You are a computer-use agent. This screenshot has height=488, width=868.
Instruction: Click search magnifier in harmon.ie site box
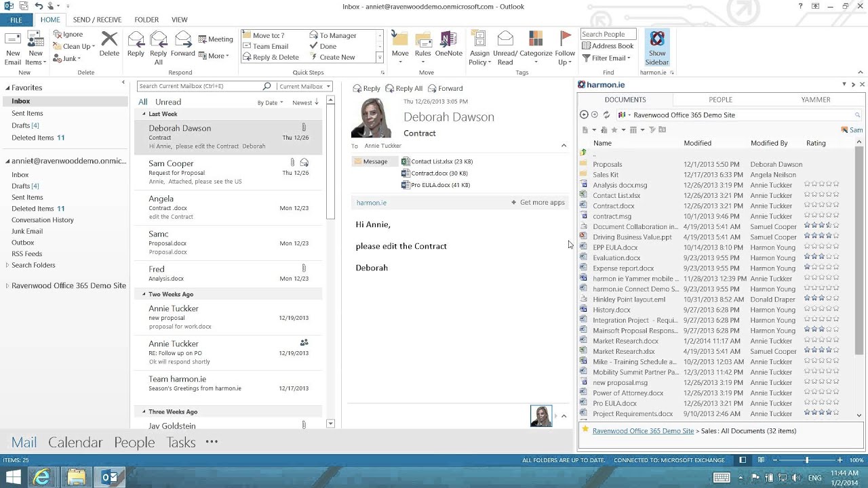[857, 115]
